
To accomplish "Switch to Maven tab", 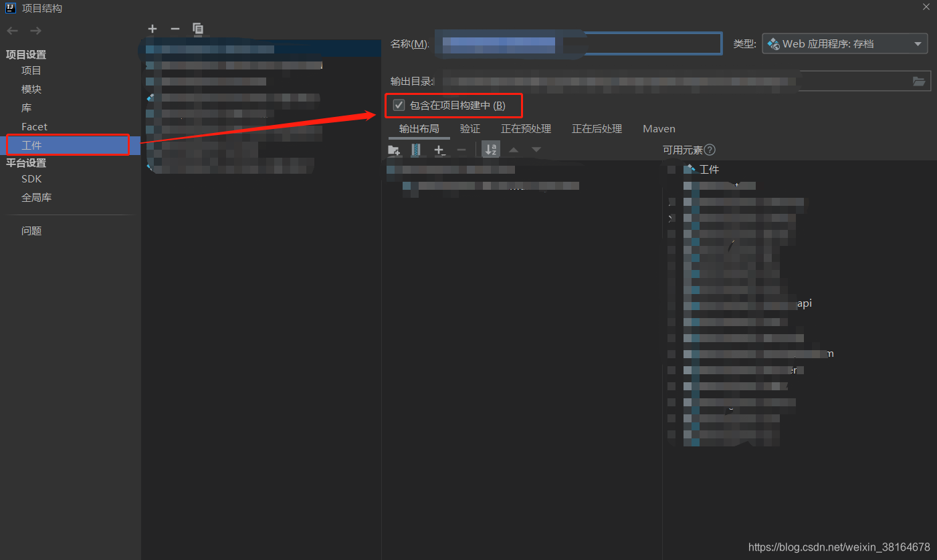I will (659, 129).
